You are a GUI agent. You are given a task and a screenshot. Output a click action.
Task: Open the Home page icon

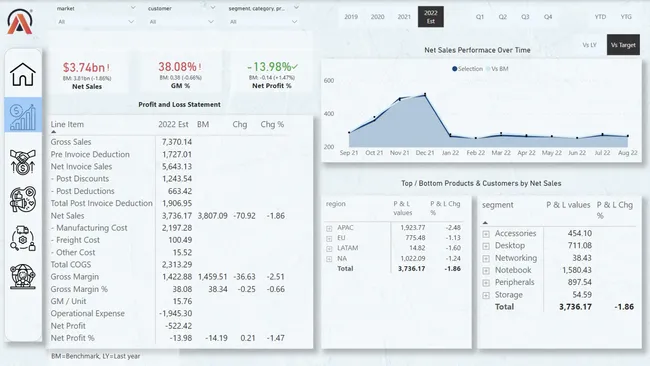tap(23, 75)
